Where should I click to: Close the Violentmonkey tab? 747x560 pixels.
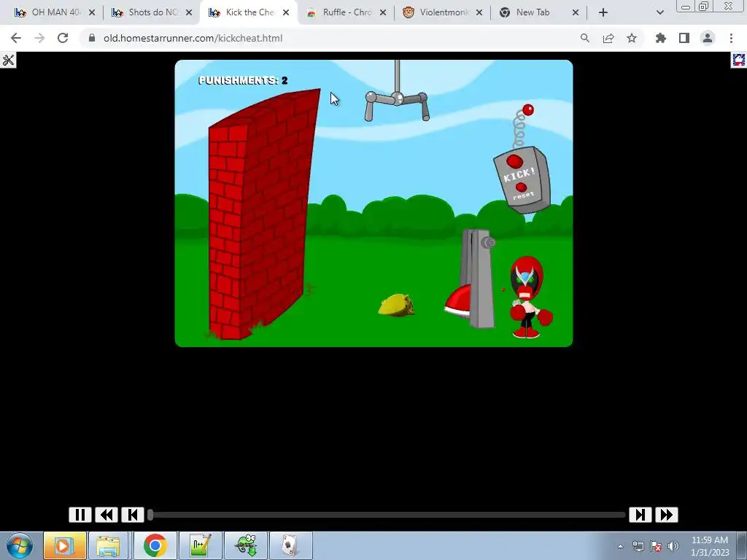point(479,13)
